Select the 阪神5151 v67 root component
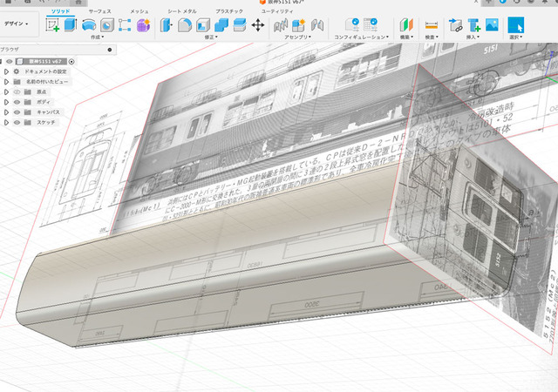This screenshot has width=558, height=392. point(45,62)
